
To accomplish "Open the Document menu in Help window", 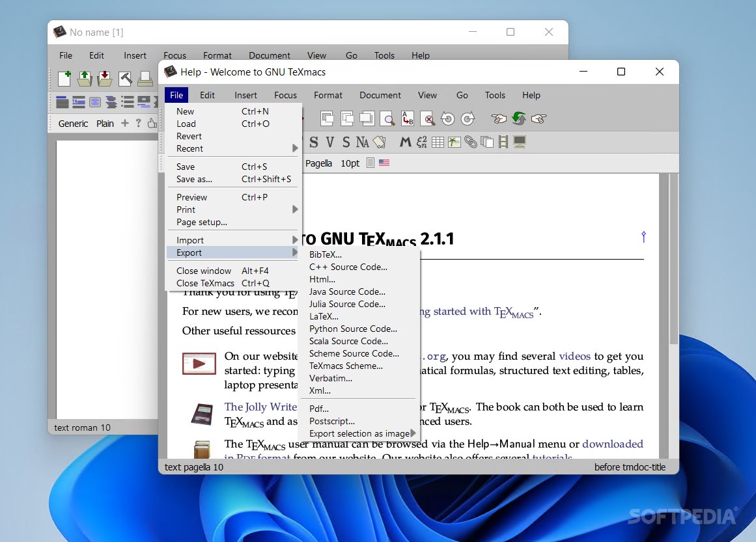I will click(x=380, y=96).
